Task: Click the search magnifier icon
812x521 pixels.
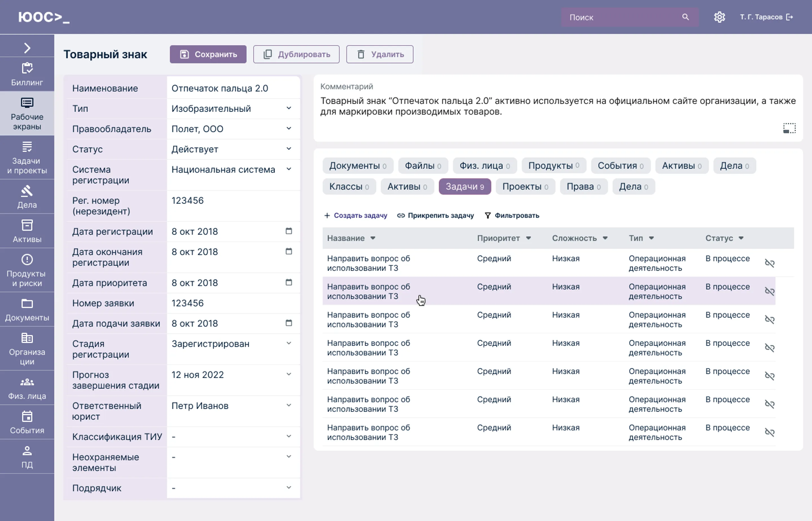Action: tap(685, 17)
